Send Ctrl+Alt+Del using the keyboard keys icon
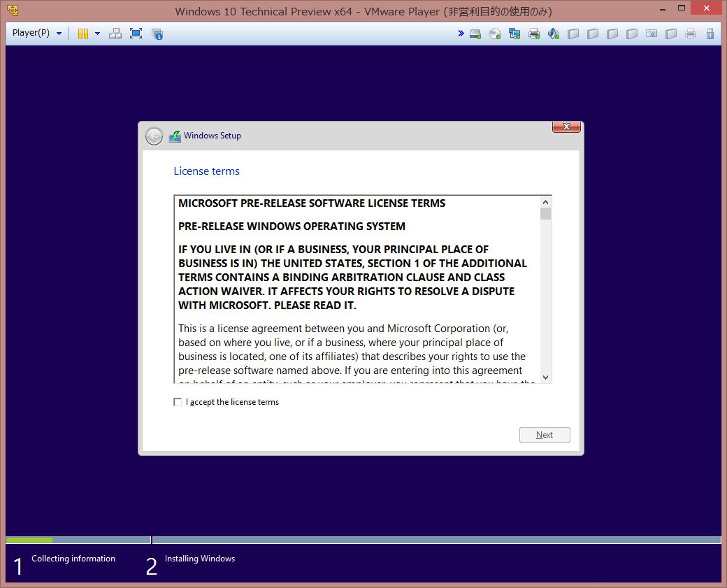The height and width of the screenshot is (588, 727). click(115, 34)
